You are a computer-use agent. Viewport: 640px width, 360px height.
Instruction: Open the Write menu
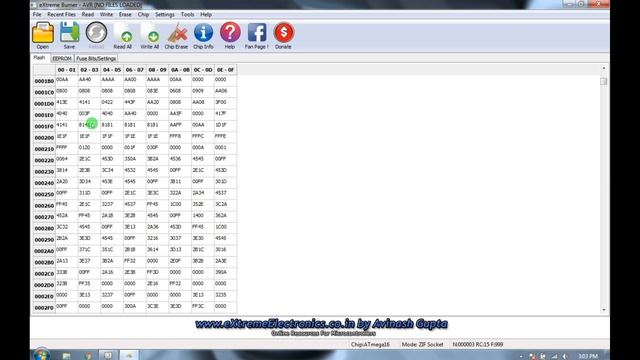coord(106,14)
